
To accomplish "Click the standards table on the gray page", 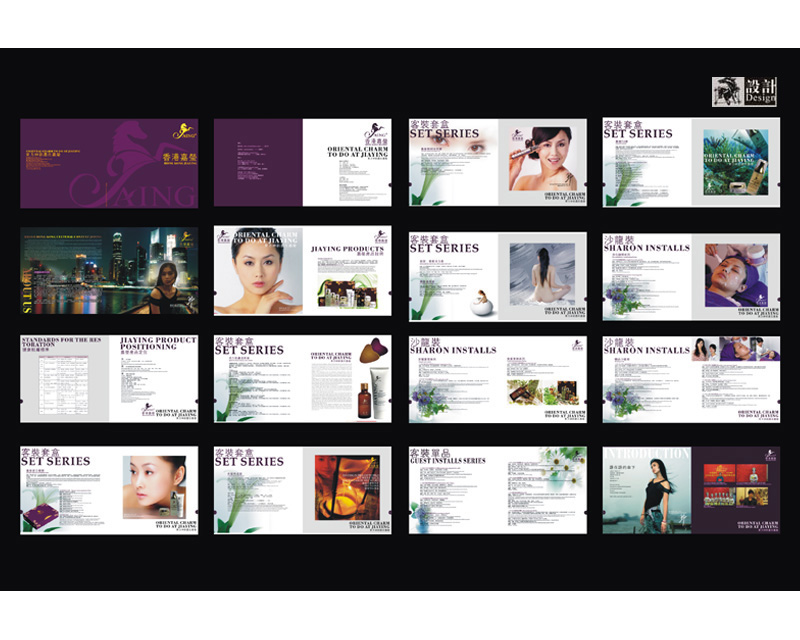I will point(64,385).
